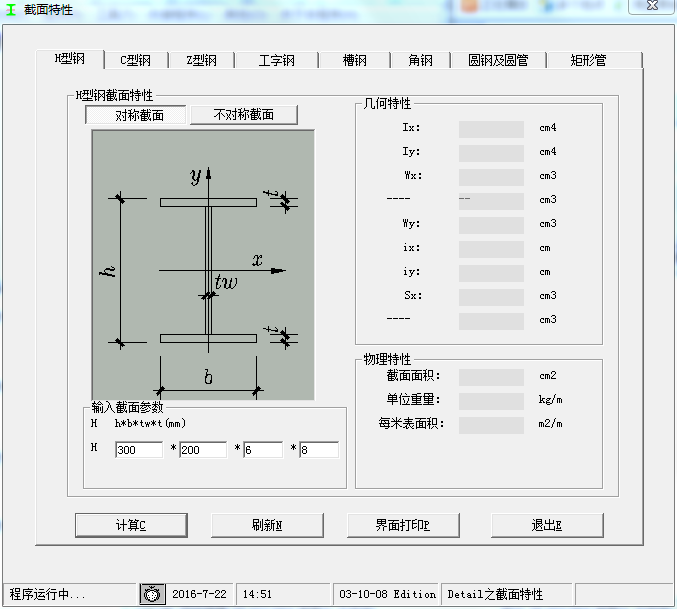Focus the h input containing 300
677x609 pixels.
pyautogui.click(x=139, y=450)
